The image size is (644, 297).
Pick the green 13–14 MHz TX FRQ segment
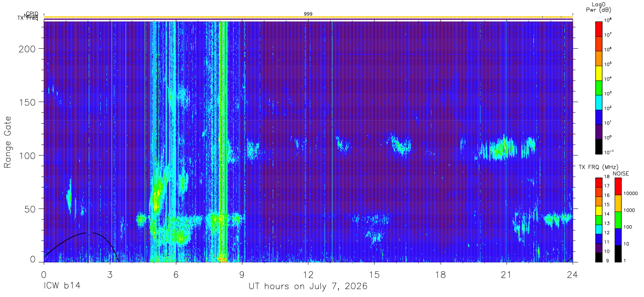point(599,220)
